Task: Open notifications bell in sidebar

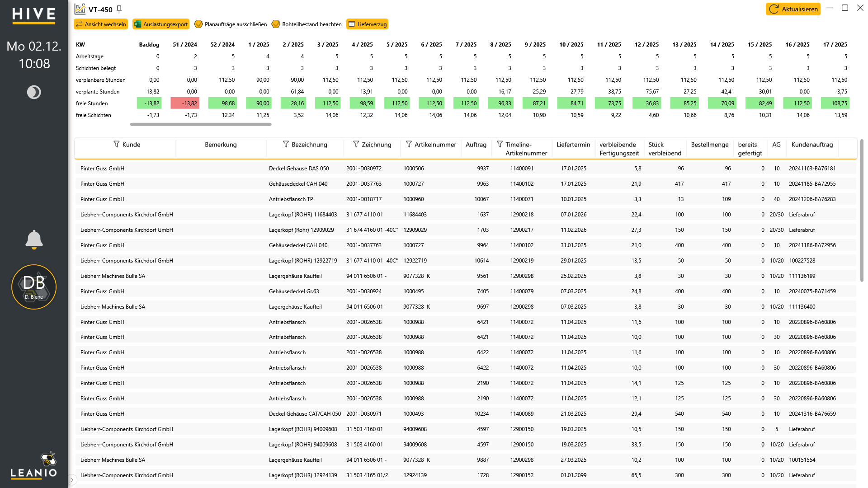Action: click(34, 239)
